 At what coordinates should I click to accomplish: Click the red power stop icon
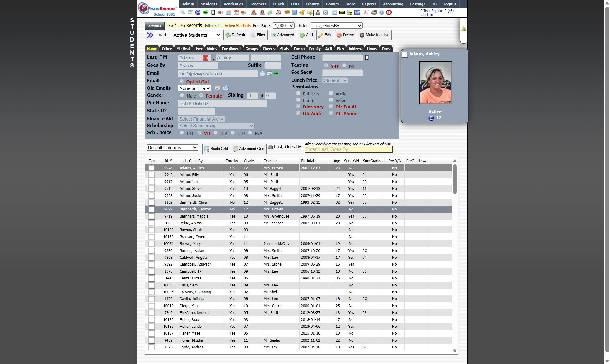[x=389, y=12]
